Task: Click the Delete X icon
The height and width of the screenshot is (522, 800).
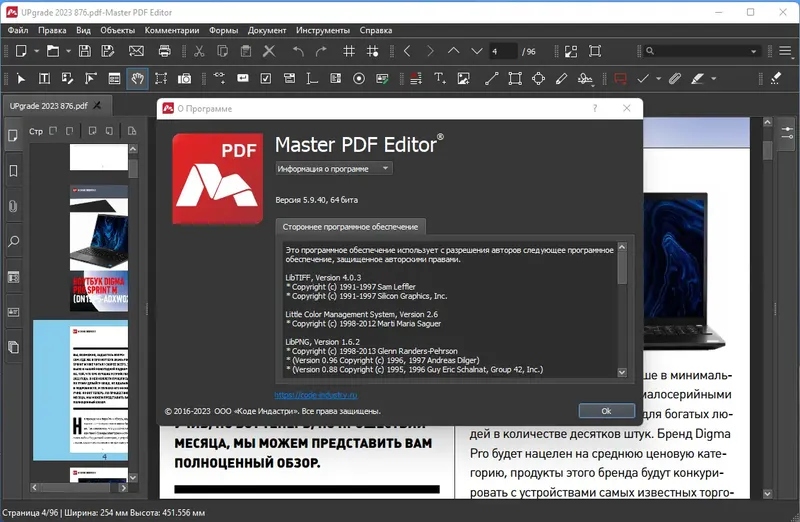Action: tap(269, 51)
